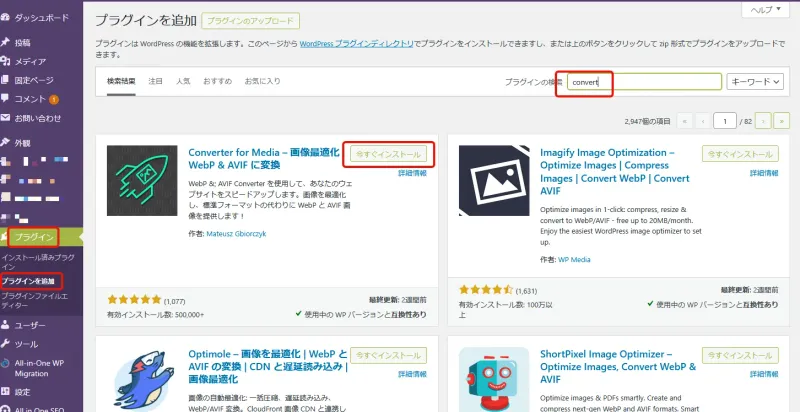Switch to the 検索結果 tab

click(x=121, y=81)
